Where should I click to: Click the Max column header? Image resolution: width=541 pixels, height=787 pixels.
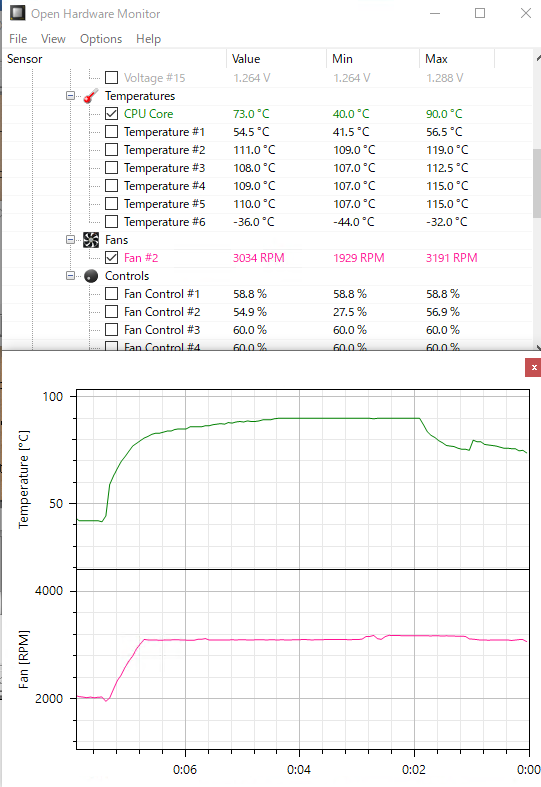[457, 59]
